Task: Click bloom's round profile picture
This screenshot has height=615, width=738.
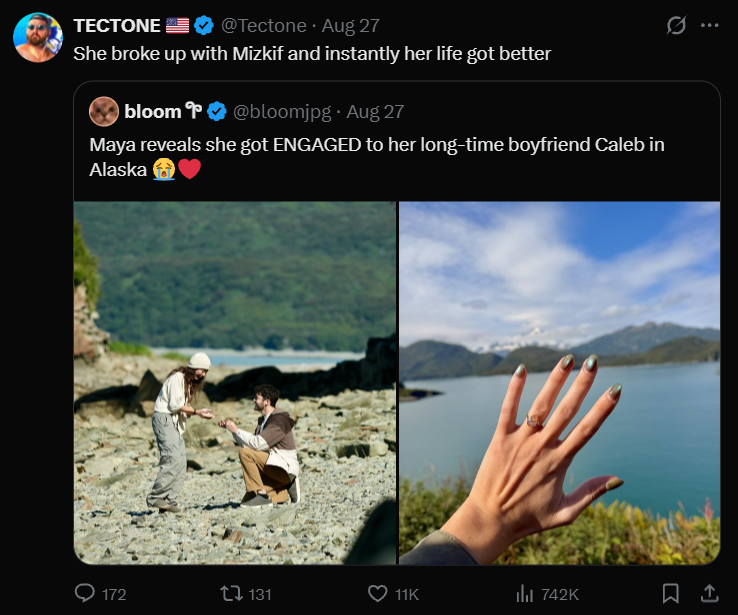Action: [x=104, y=112]
